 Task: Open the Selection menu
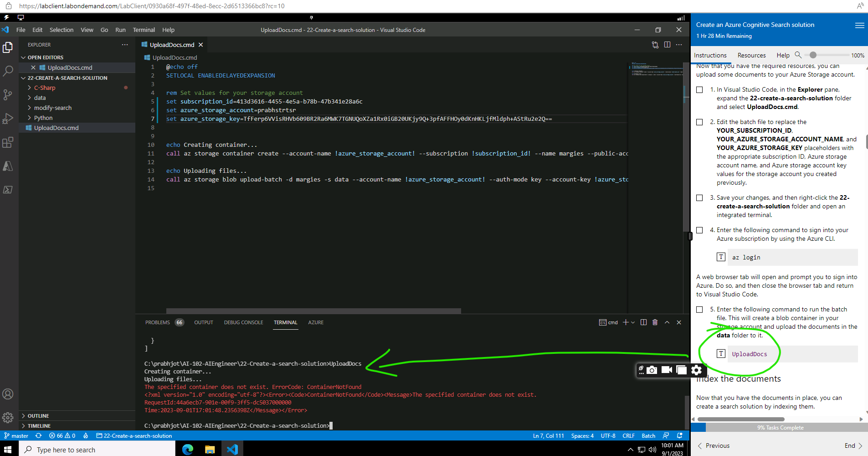(62, 30)
